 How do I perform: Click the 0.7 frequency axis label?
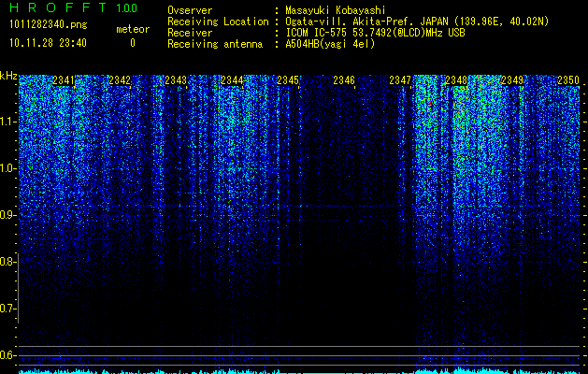7,309
